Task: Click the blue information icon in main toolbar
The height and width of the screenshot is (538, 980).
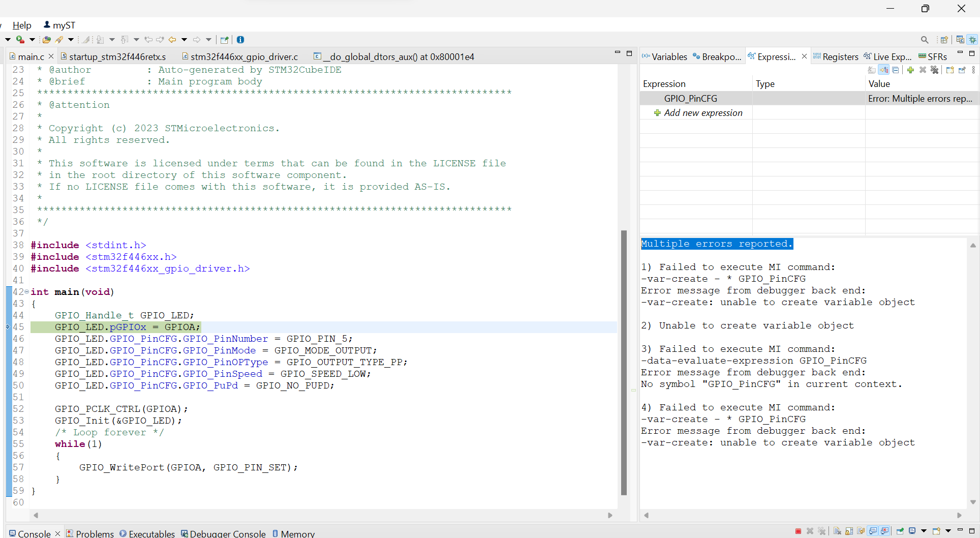Action: [x=240, y=40]
